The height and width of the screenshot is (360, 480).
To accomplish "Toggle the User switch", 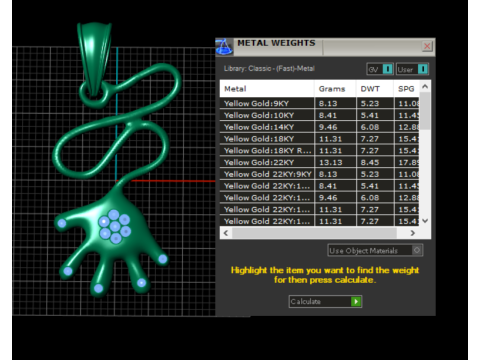I will click(x=412, y=69).
